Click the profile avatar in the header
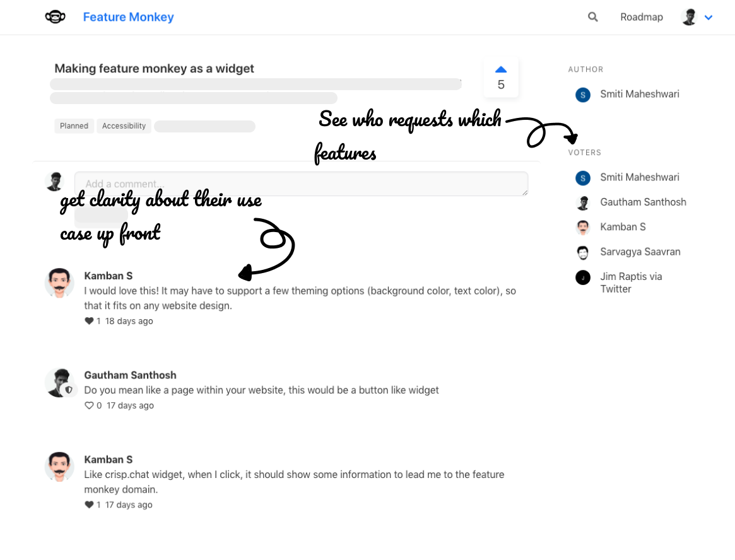735x560 pixels. point(689,17)
